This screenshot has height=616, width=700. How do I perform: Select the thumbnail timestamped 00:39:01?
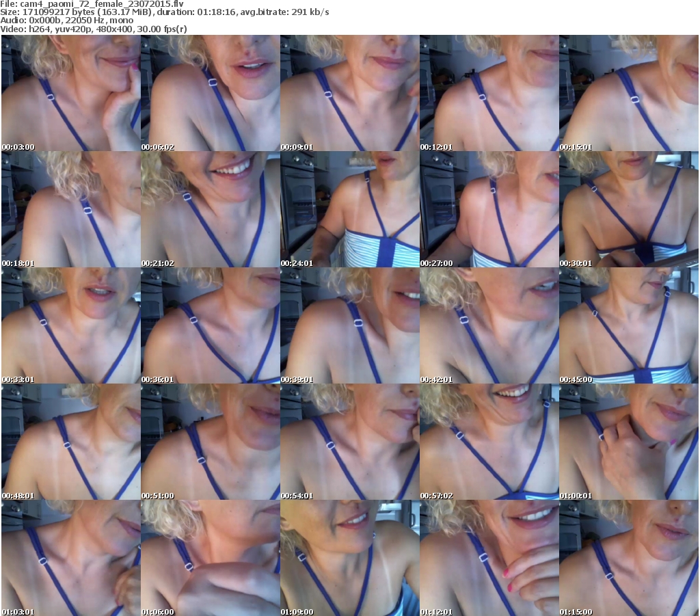350,325
